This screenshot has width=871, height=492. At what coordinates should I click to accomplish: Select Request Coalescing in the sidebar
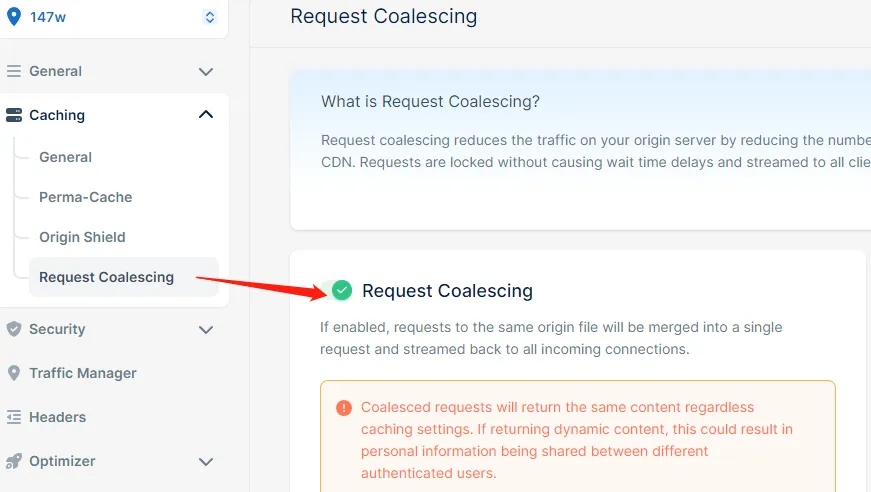pyautogui.click(x=106, y=277)
